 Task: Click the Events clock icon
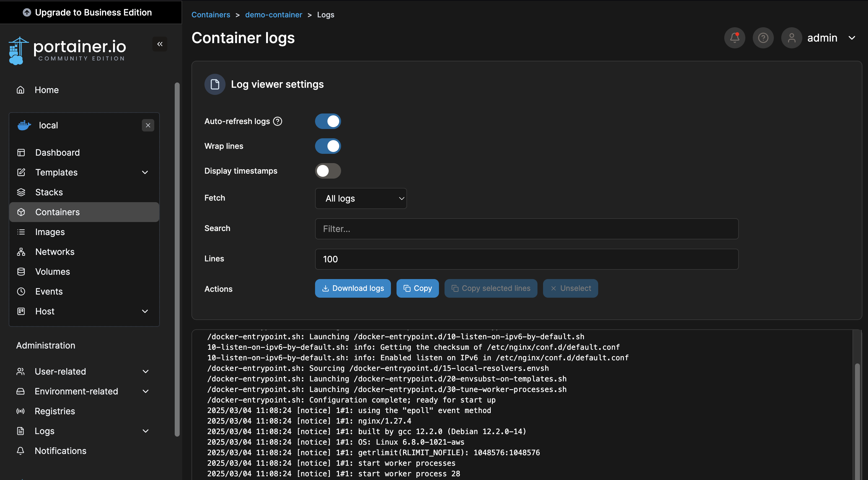coord(21,292)
